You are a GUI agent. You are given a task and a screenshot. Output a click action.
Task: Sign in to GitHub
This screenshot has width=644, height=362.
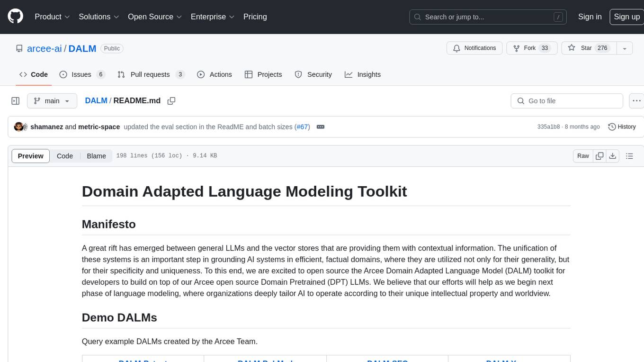click(590, 17)
